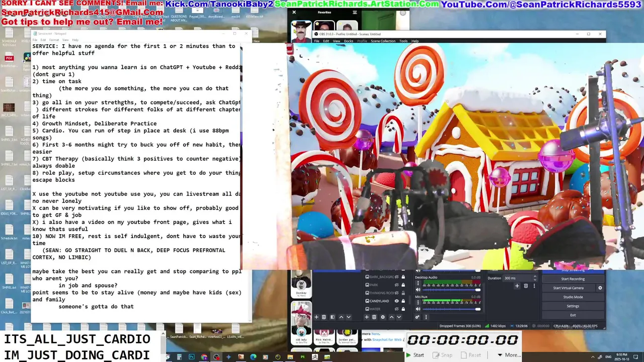
Task: Open the OBS Scene Collection menu
Action: pos(383,41)
